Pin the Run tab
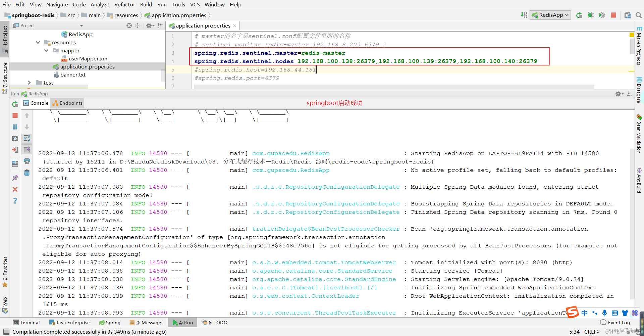 click(x=15, y=178)
